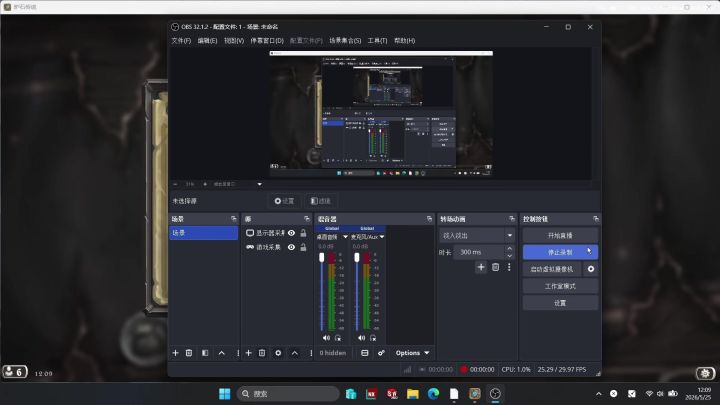Screen dimensions: 720x405
Task: Pop out the Controls dock
Action: tap(596, 219)
